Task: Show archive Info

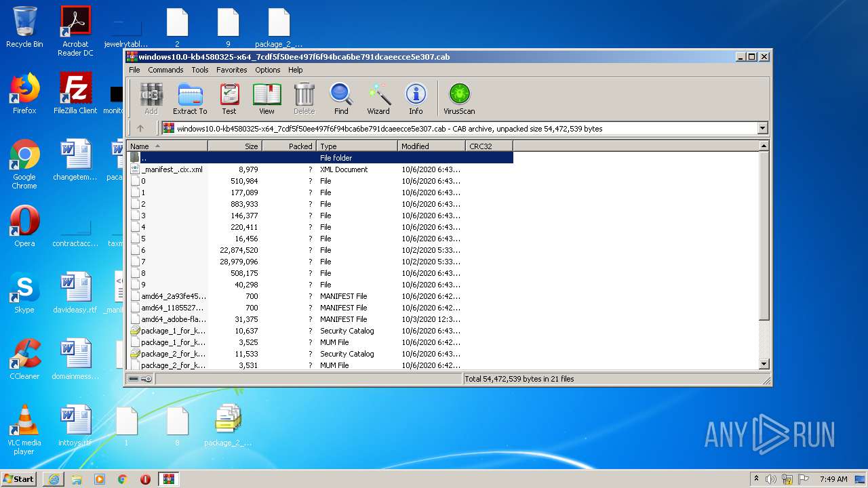Action: click(416, 98)
